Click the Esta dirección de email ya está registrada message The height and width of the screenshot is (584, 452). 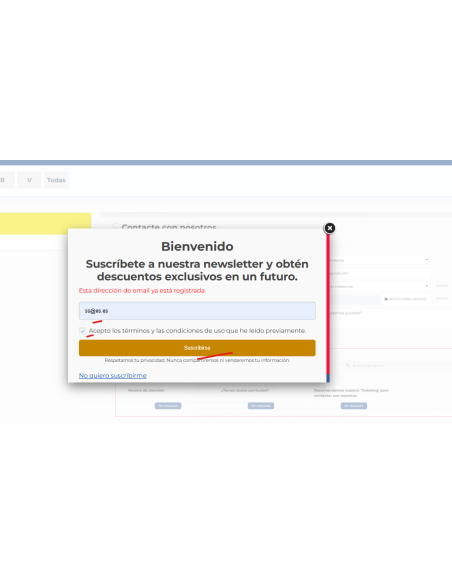pos(142,291)
